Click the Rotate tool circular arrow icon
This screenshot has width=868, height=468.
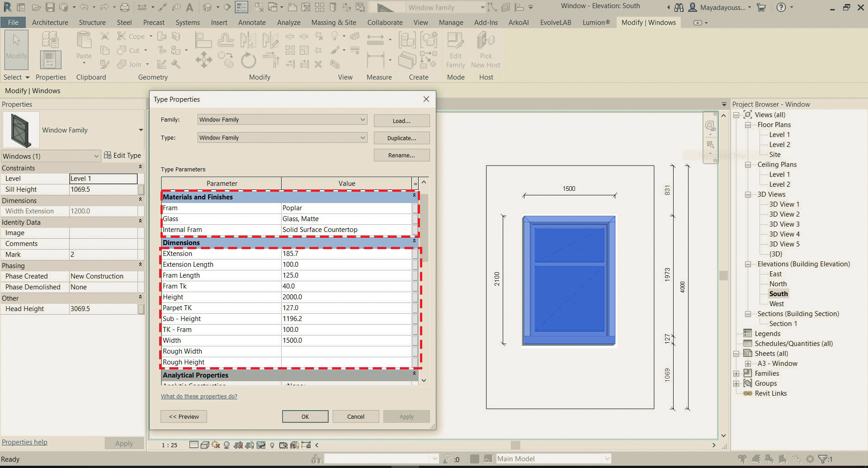(248, 60)
